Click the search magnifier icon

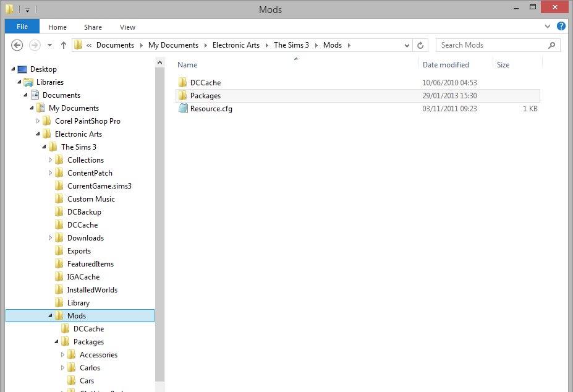551,45
